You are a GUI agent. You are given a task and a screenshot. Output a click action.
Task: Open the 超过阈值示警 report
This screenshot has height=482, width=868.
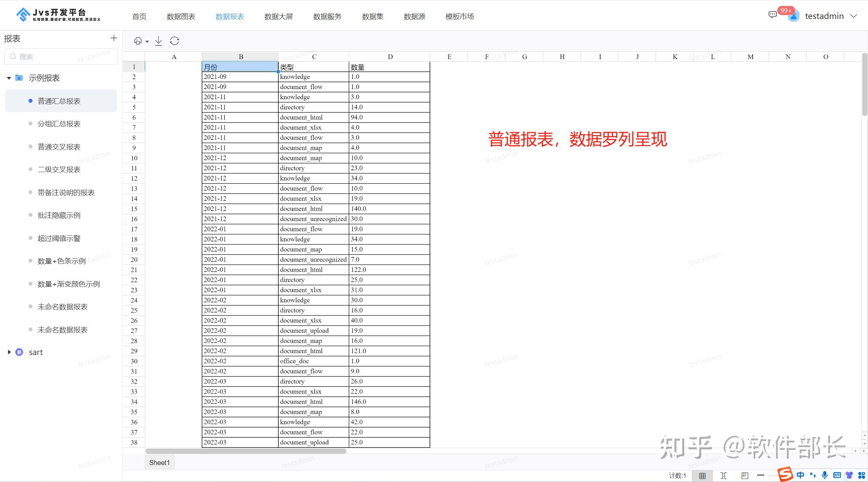coord(59,238)
